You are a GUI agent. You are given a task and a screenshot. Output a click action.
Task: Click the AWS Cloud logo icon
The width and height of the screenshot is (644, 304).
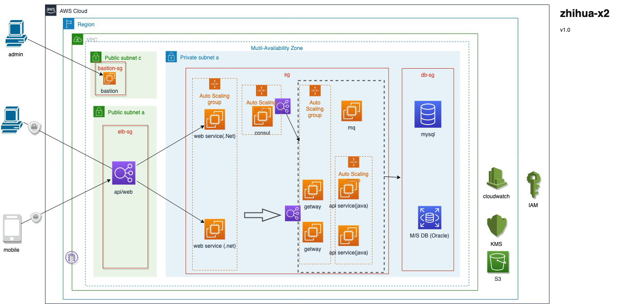point(51,10)
